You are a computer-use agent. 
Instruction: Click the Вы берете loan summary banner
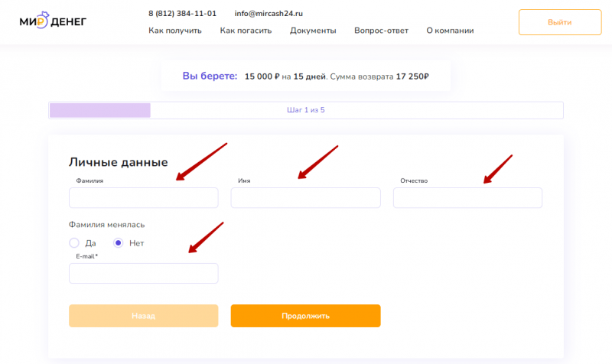point(305,76)
